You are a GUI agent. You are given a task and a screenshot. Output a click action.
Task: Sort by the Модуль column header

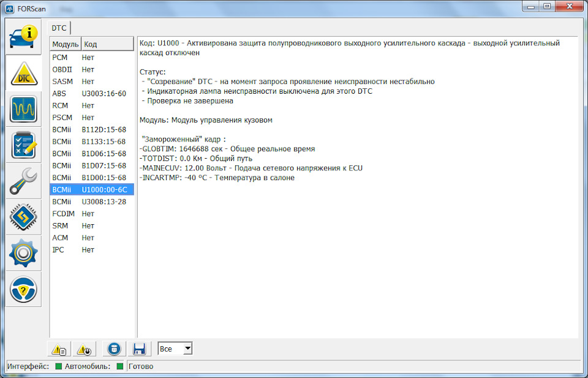tap(66, 44)
